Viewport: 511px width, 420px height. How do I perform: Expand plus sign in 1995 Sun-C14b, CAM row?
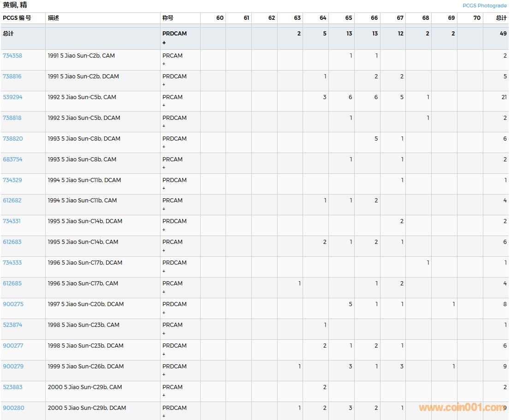click(x=164, y=250)
